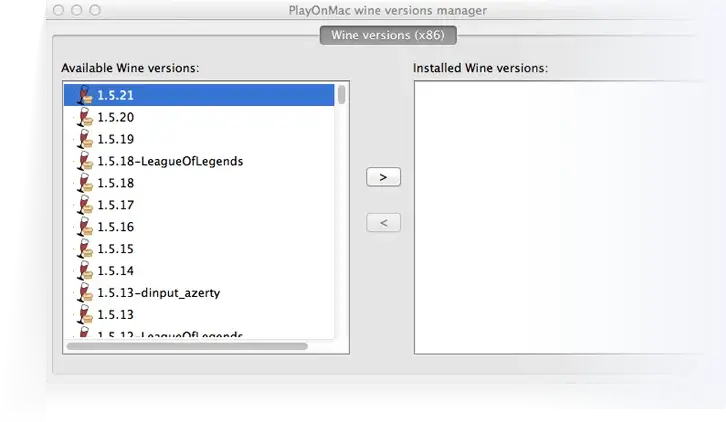The width and height of the screenshot is (726, 422).
Task: Click the red close window button
Action: (61, 9)
